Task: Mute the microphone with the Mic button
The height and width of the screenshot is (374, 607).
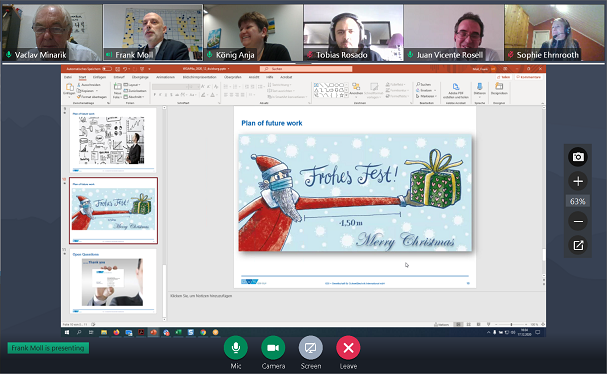Action: point(235,348)
